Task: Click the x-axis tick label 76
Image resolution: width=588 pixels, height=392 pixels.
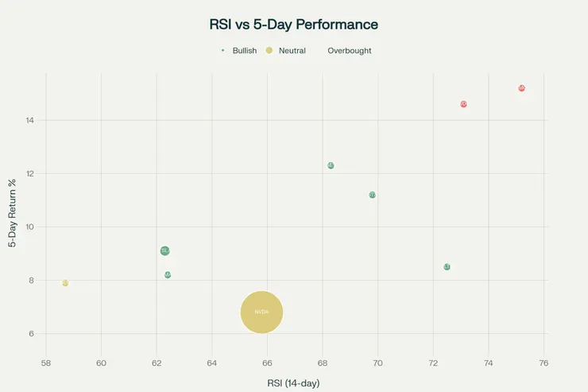Action: (544, 363)
